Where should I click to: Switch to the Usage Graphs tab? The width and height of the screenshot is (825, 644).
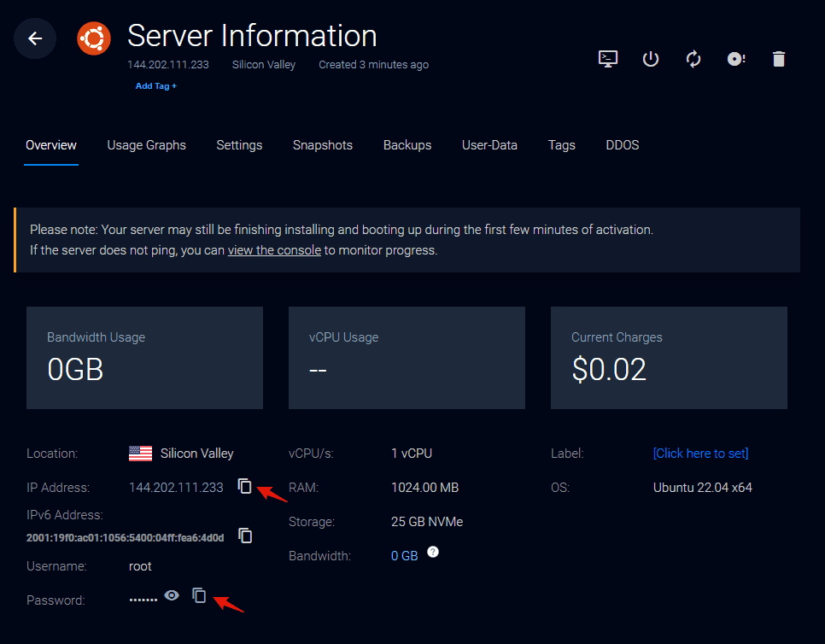tap(146, 145)
